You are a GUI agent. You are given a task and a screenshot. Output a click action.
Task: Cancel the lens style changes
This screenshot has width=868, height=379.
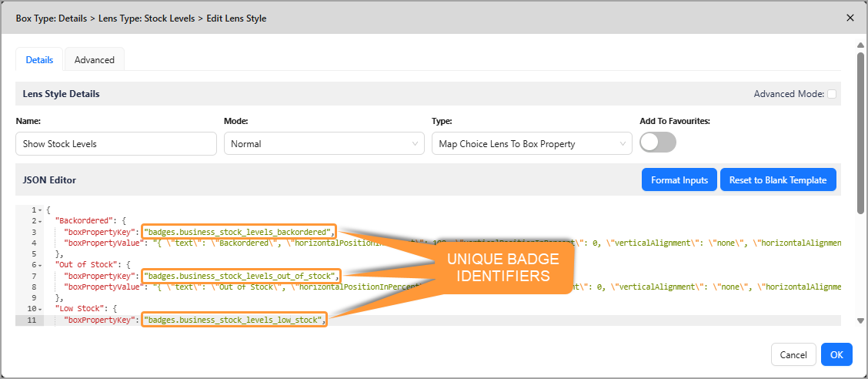793,355
